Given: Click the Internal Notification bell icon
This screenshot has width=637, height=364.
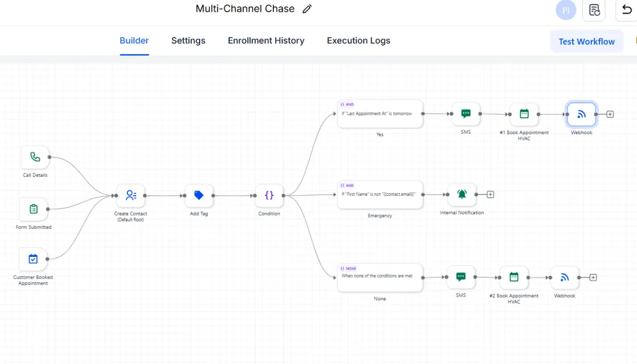Looking at the screenshot, I should 462,195.
